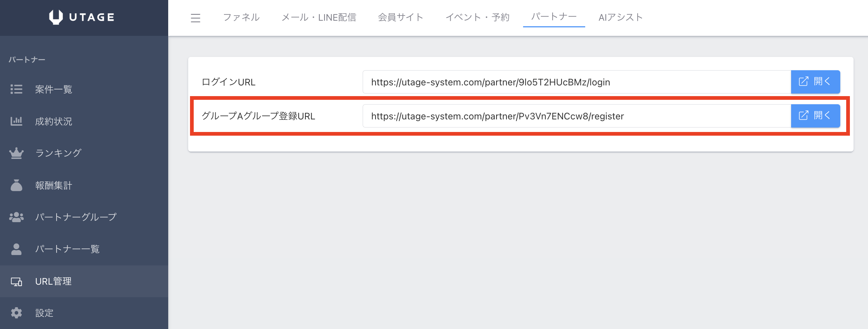Go to the 会員サイト tab
Viewport: 868px width, 329px height.
point(401,17)
